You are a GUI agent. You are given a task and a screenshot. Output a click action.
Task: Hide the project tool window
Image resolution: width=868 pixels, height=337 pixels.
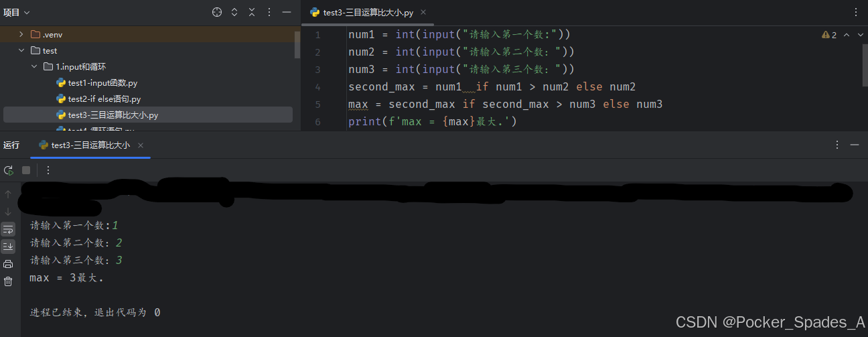point(287,12)
